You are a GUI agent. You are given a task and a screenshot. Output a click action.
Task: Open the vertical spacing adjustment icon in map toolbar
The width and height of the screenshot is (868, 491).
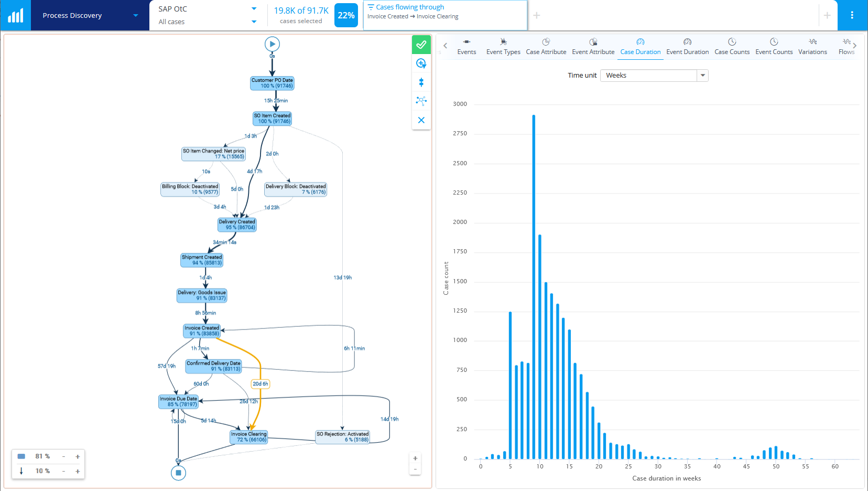click(x=421, y=82)
